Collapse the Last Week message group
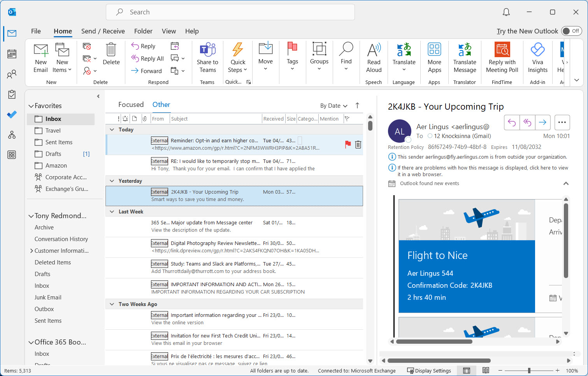 point(112,212)
